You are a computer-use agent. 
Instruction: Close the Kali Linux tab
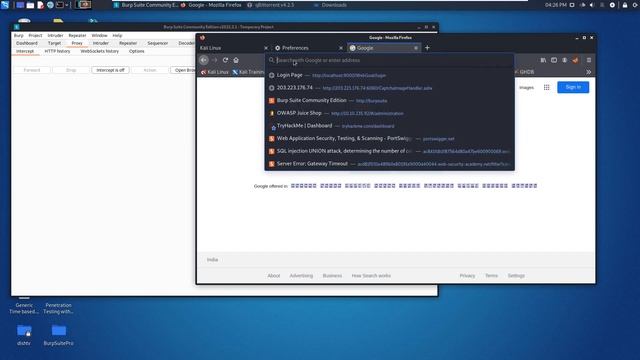pos(266,48)
